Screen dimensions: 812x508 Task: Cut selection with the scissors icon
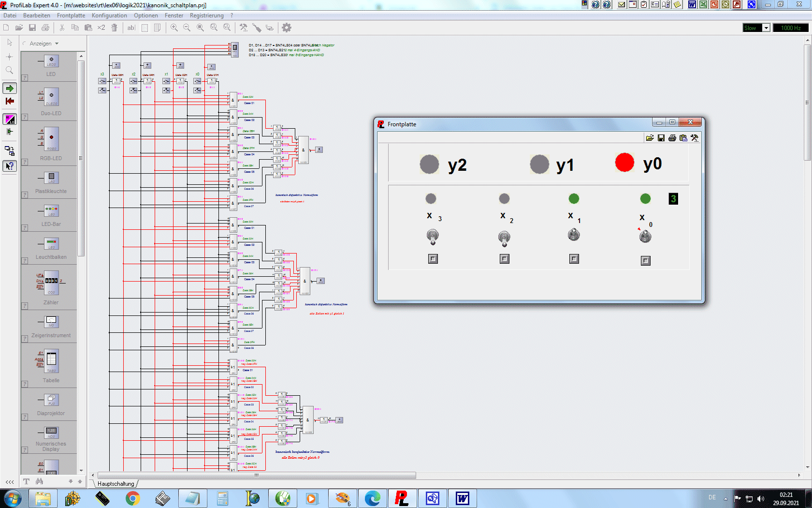click(62, 28)
